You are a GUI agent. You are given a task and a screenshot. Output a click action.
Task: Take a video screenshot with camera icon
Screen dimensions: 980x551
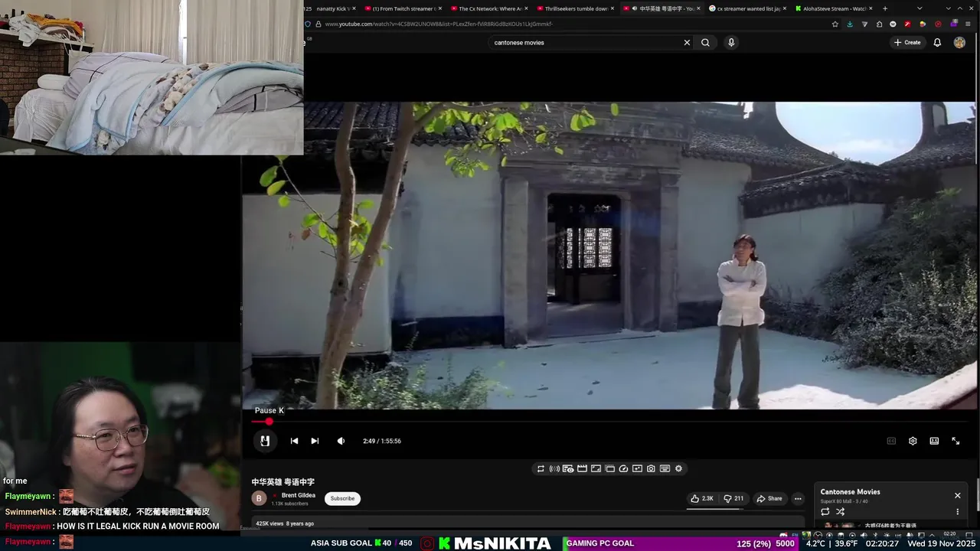(651, 468)
